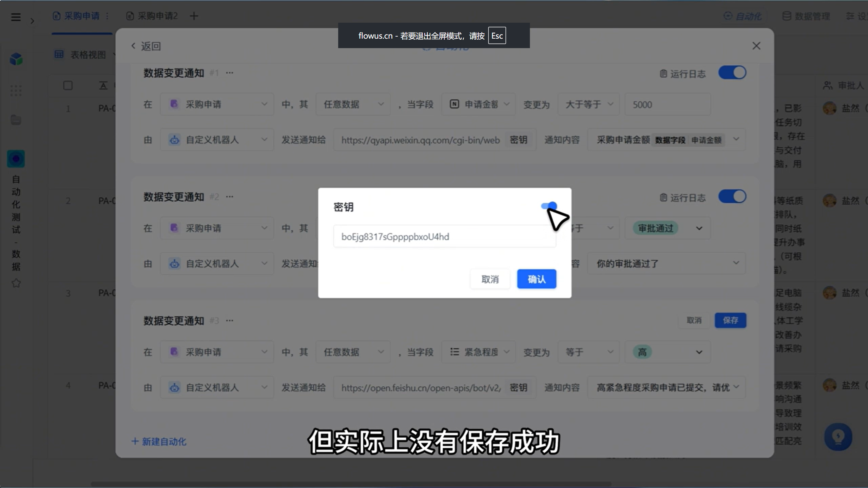Click 确认 in the 密钥 dialog
The image size is (868, 488).
pos(537,279)
